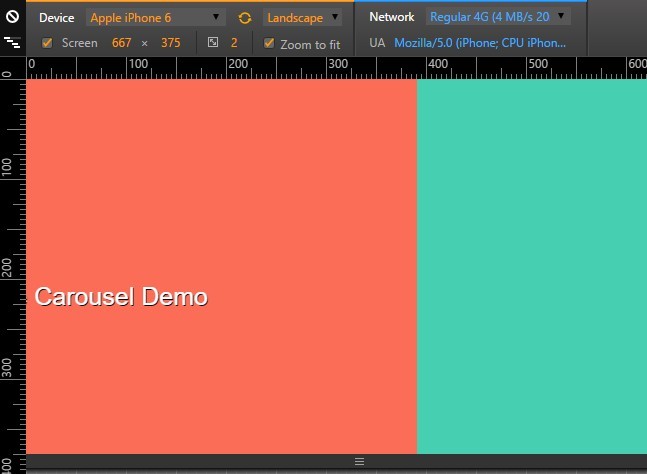Disable the Zoom to fit checkbox
This screenshot has height=474, width=647.
(269, 43)
